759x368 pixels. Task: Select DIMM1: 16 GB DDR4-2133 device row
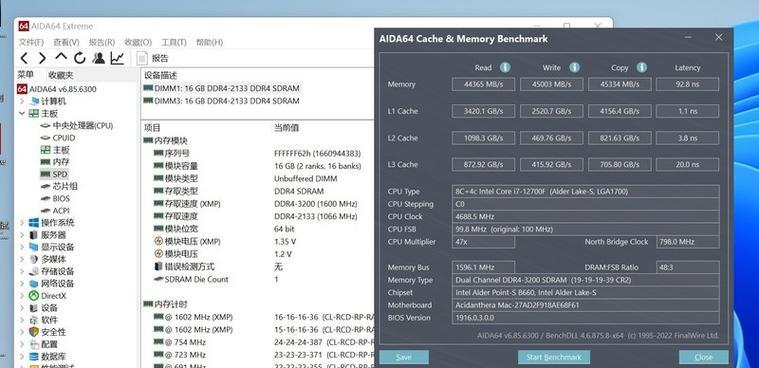(221, 89)
